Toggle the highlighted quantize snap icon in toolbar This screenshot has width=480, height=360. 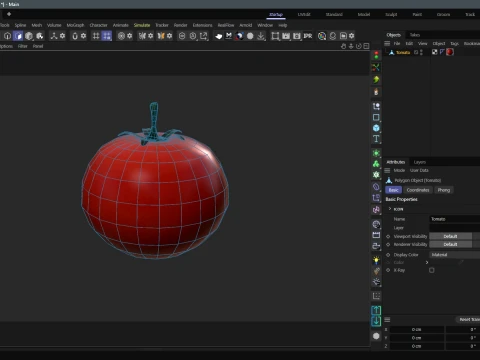point(107,36)
